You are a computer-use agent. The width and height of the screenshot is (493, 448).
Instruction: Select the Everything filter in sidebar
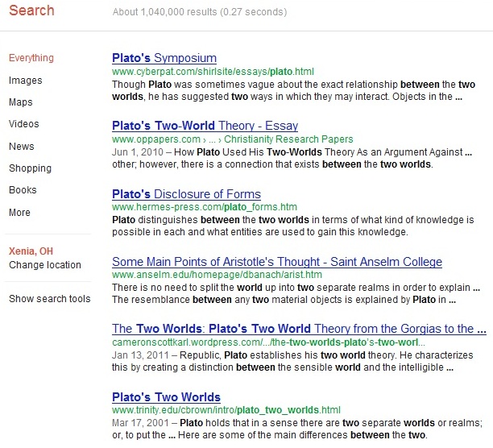pyautogui.click(x=31, y=58)
